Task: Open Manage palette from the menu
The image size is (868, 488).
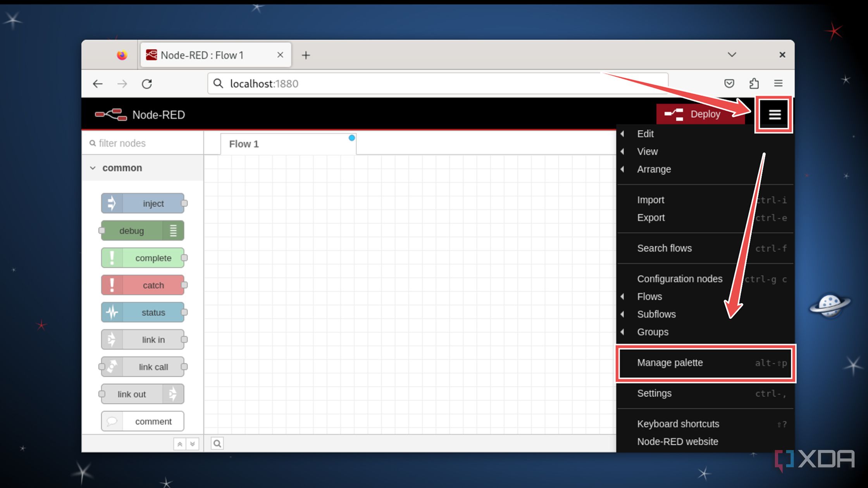Action: click(x=670, y=363)
